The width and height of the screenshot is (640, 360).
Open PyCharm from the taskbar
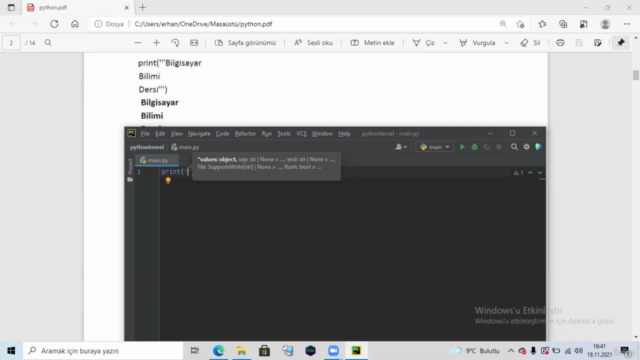click(x=356, y=351)
